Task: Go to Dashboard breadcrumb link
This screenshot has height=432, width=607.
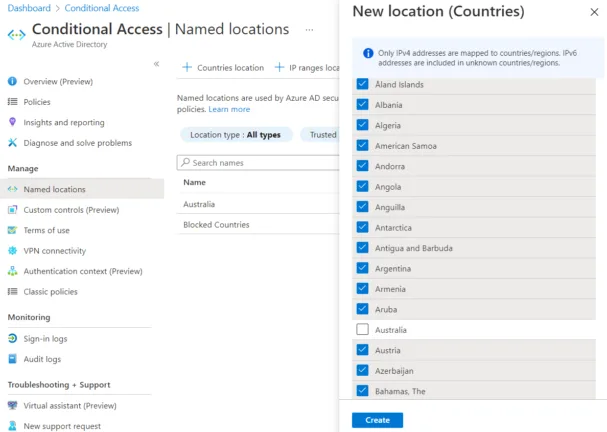Action: (x=29, y=8)
